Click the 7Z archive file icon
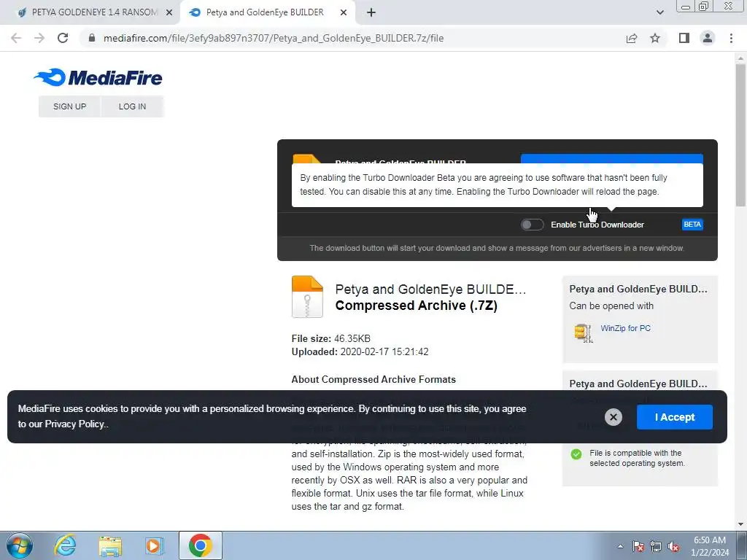747x560 pixels. (307, 297)
